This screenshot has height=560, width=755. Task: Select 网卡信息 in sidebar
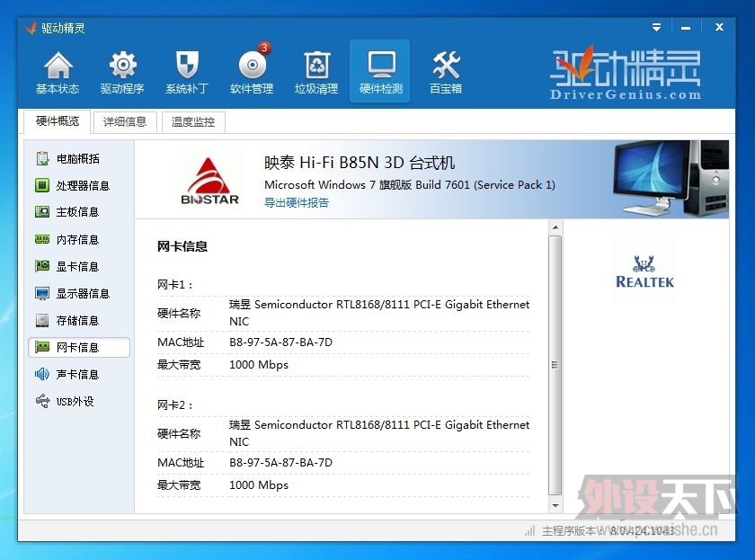(79, 347)
